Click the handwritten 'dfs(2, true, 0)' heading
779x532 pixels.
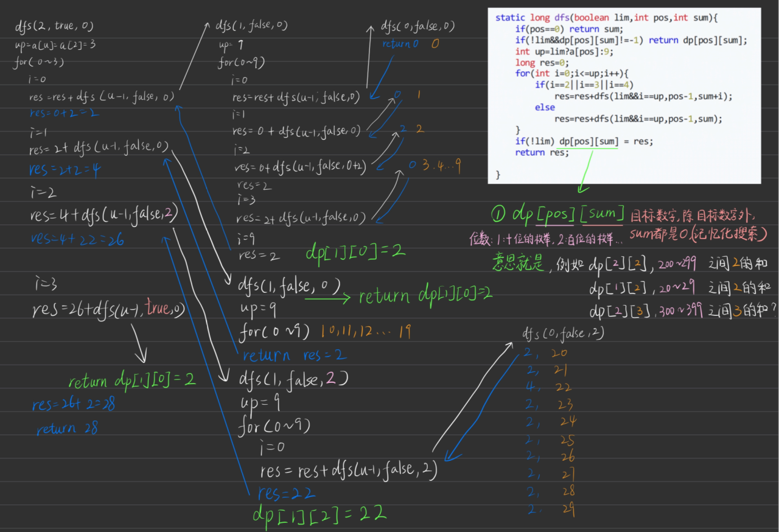click(55, 26)
